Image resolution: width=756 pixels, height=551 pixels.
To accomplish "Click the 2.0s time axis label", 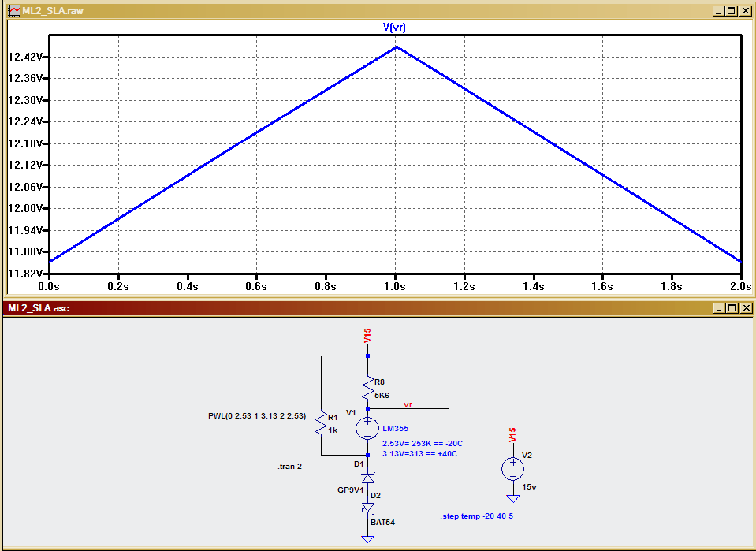I will [x=740, y=287].
